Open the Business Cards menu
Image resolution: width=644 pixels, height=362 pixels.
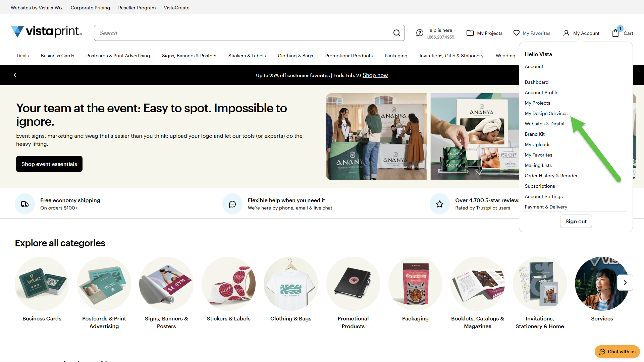coord(57,56)
